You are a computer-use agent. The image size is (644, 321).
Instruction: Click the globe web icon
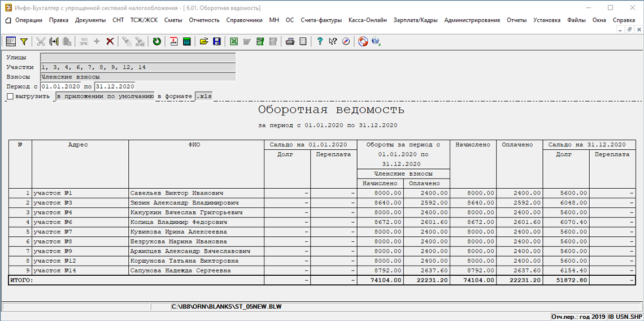click(x=376, y=41)
